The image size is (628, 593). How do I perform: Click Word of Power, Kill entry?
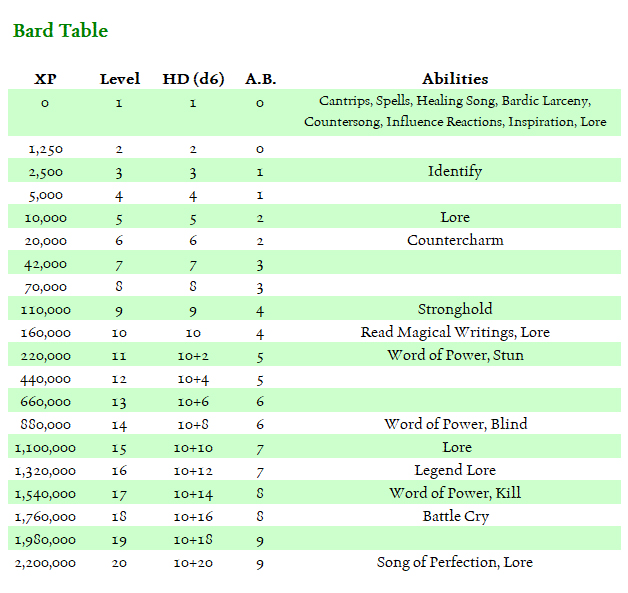coord(455,493)
